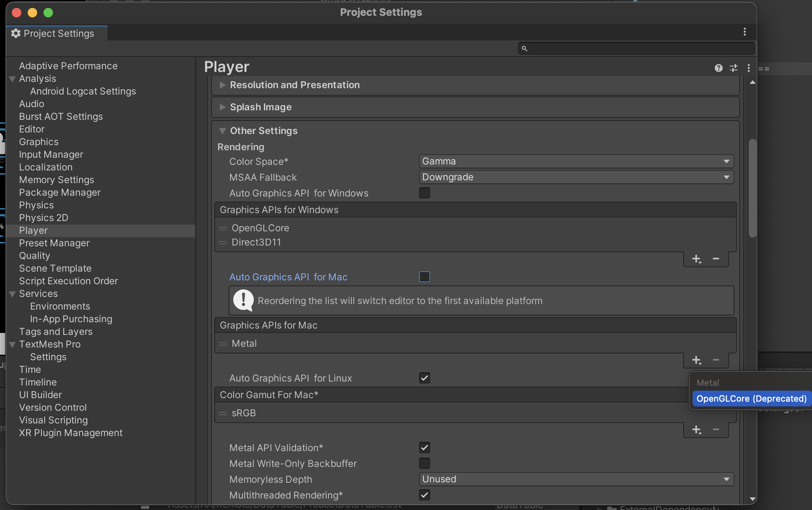Click plus under Graphics APIs for Windows

(x=697, y=259)
